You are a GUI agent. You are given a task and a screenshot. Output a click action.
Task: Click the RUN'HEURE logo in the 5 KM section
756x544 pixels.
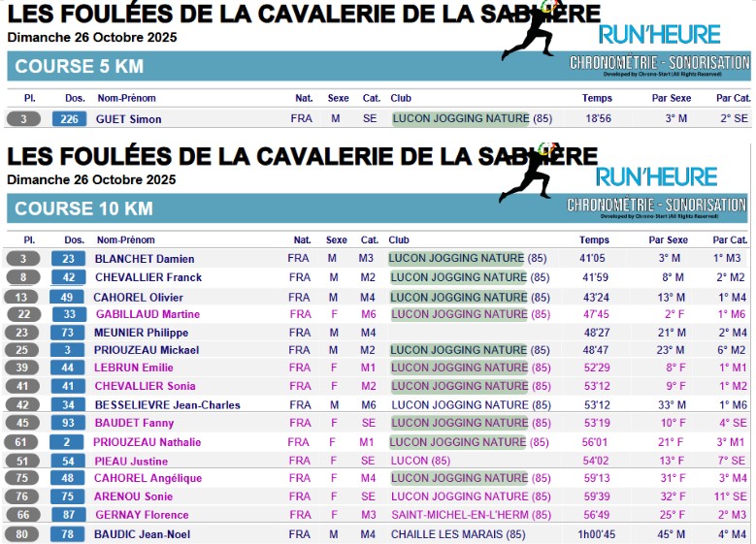coord(659,35)
